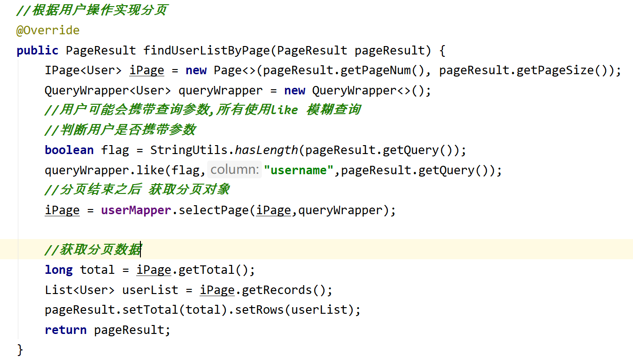Viewport: 633px width, 364px height.
Task: Click the findUserListByPage method name
Action: [x=207, y=51]
